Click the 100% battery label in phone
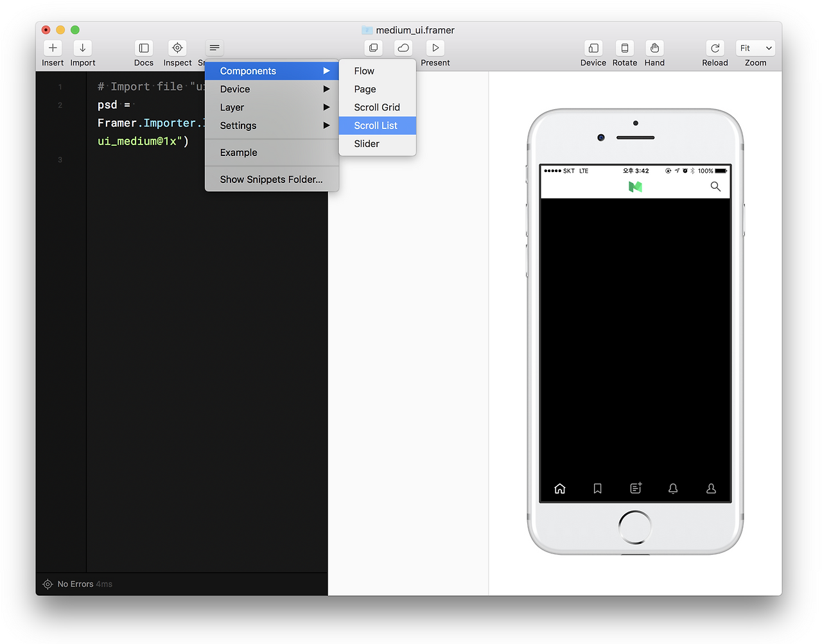This screenshot has width=822, height=644. coord(705,171)
